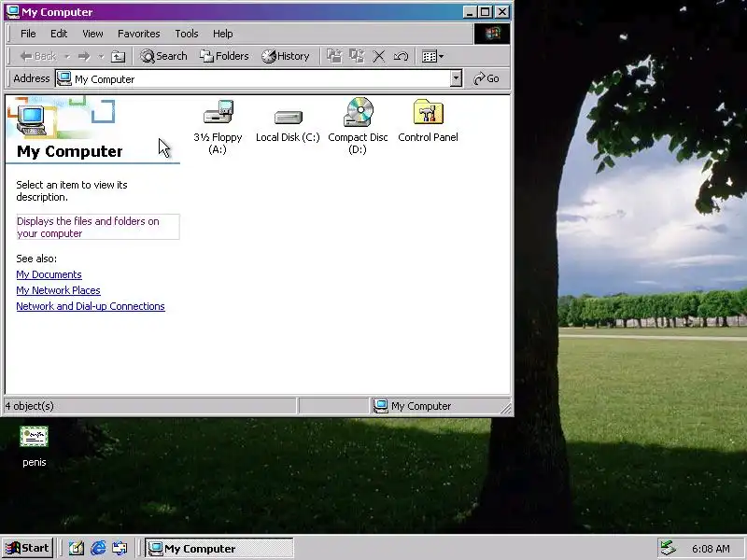Screen dimensions: 747x560
Task: Open the Tools menu
Action: (x=186, y=34)
